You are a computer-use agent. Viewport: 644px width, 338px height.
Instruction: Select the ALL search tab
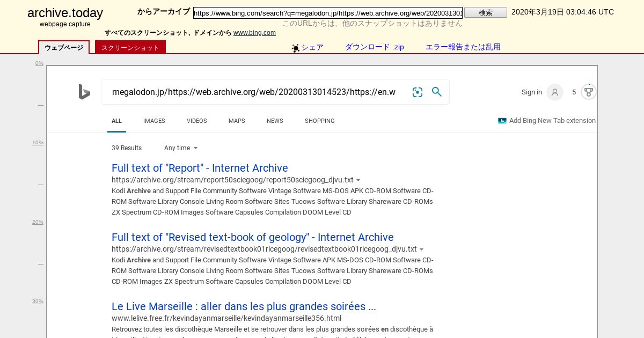click(116, 121)
